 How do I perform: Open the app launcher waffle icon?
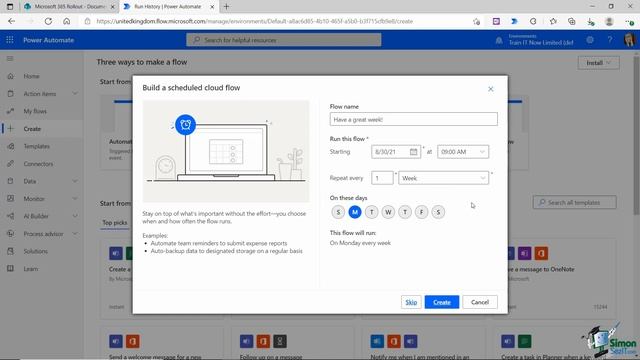10,40
